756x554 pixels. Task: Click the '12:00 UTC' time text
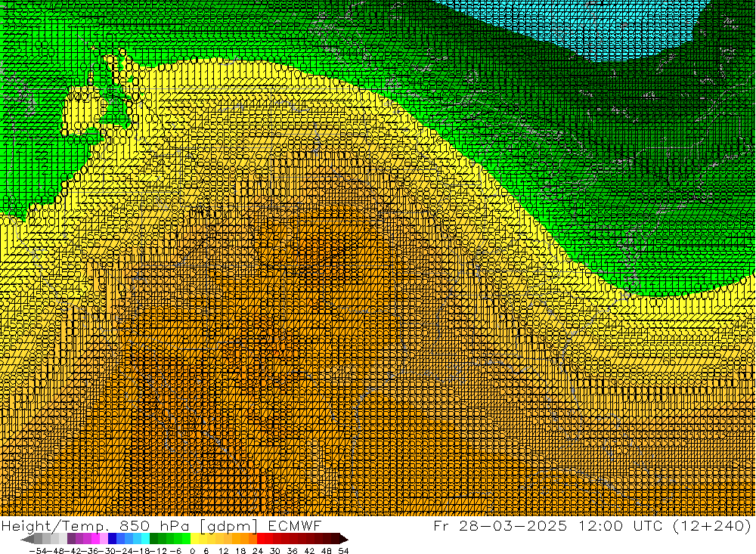tap(621, 526)
